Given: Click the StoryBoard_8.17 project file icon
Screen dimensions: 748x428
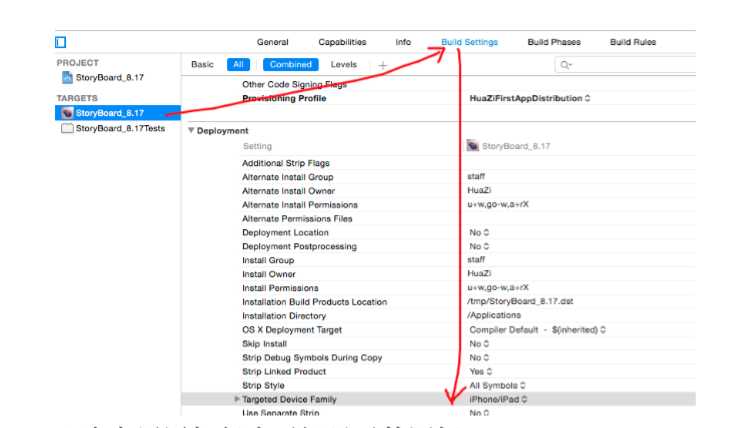Looking at the screenshot, I should [x=67, y=77].
